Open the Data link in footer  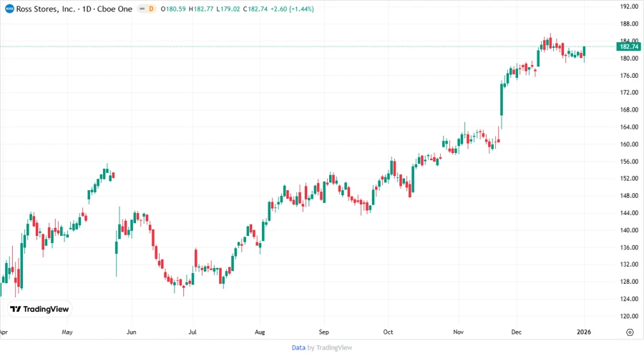coord(298,347)
